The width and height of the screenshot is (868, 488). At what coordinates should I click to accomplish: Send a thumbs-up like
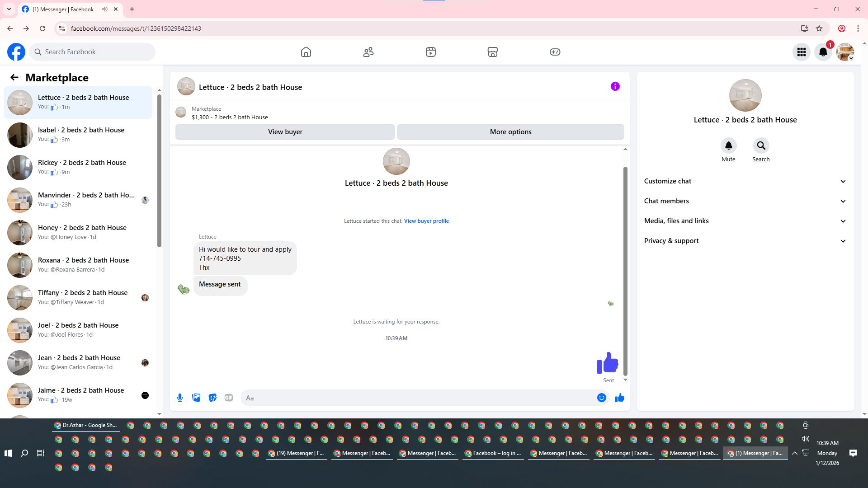coord(619,398)
